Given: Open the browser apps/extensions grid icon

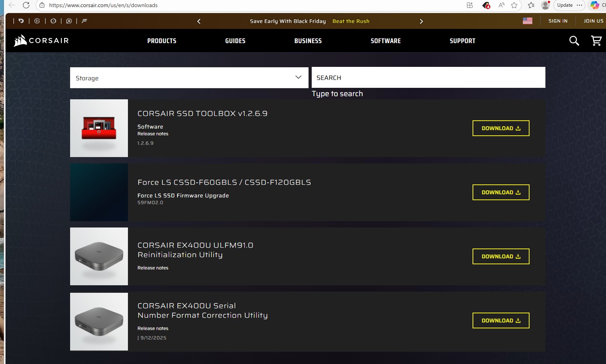Looking at the screenshot, I should [x=470, y=5].
